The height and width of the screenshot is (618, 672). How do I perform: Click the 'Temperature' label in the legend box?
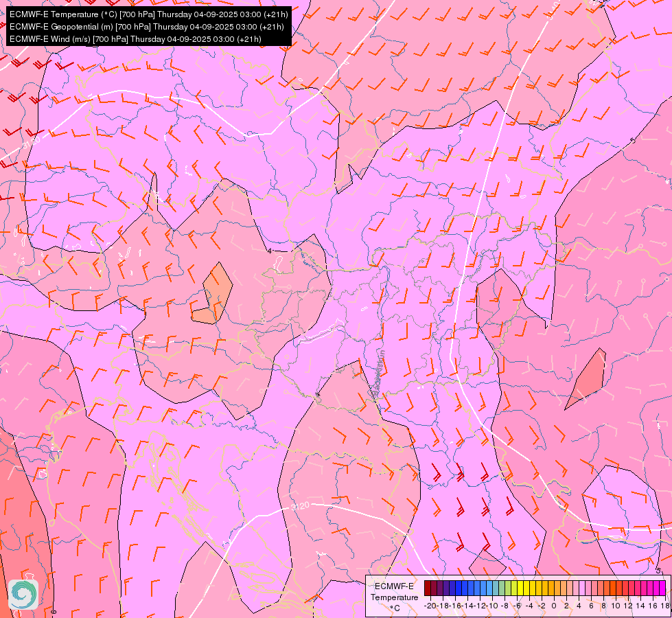click(x=394, y=597)
